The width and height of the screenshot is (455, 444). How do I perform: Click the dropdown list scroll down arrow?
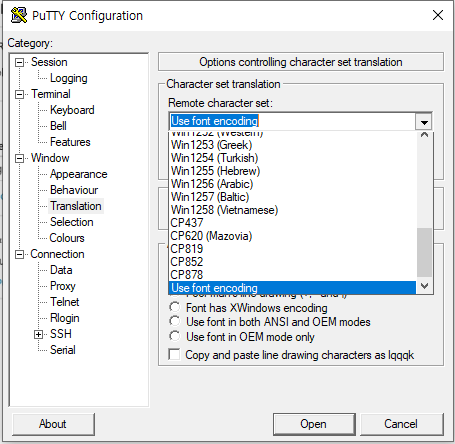click(424, 286)
